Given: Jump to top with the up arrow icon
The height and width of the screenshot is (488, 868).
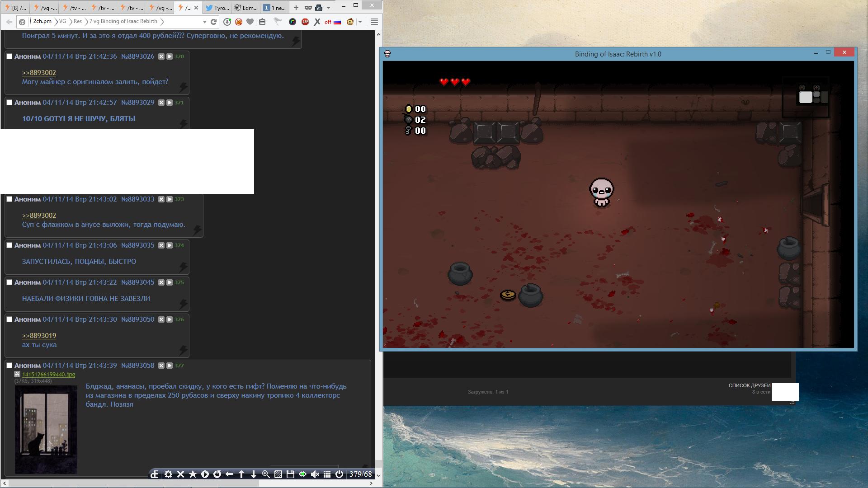Looking at the screenshot, I should point(241,474).
